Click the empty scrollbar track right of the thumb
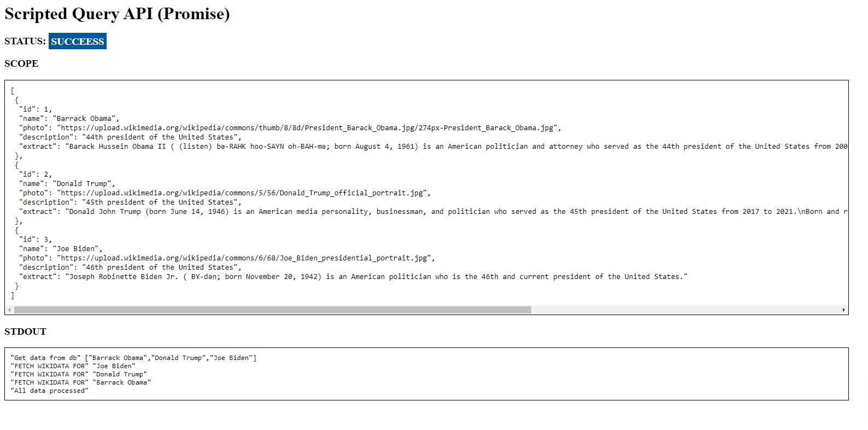The width and height of the screenshot is (868, 430). (x=683, y=310)
